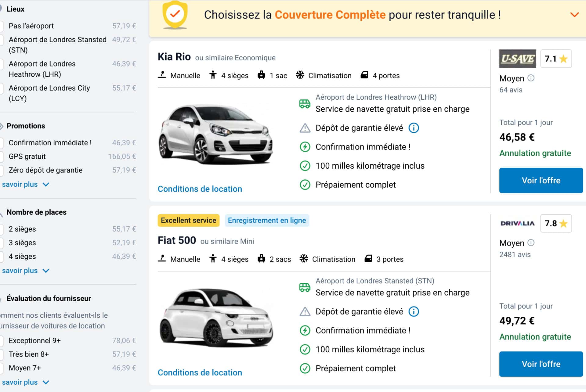Click the Kia Rio luggage bag icon
586x392 pixels.
coord(261,75)
